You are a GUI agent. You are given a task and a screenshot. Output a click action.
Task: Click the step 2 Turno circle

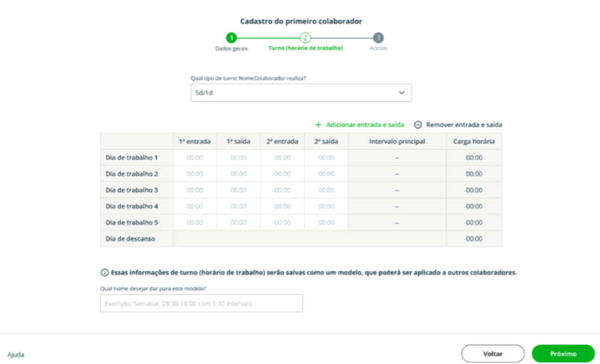305,38
